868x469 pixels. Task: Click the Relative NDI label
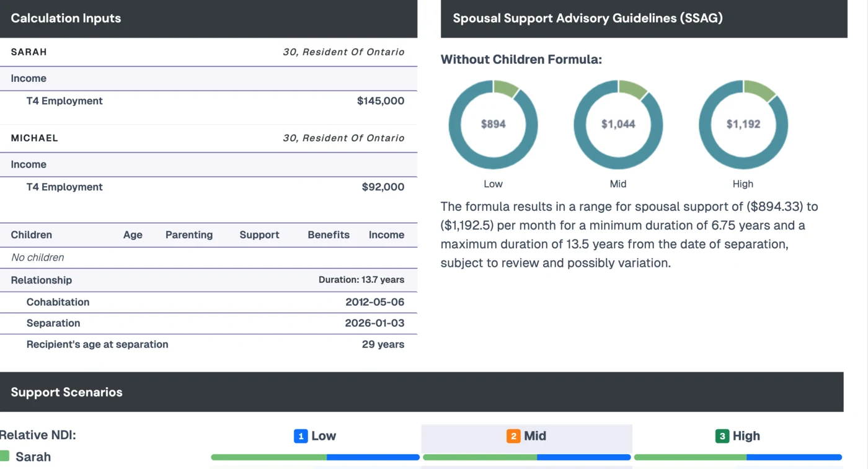pyautogui.click(x=38, y=435)
